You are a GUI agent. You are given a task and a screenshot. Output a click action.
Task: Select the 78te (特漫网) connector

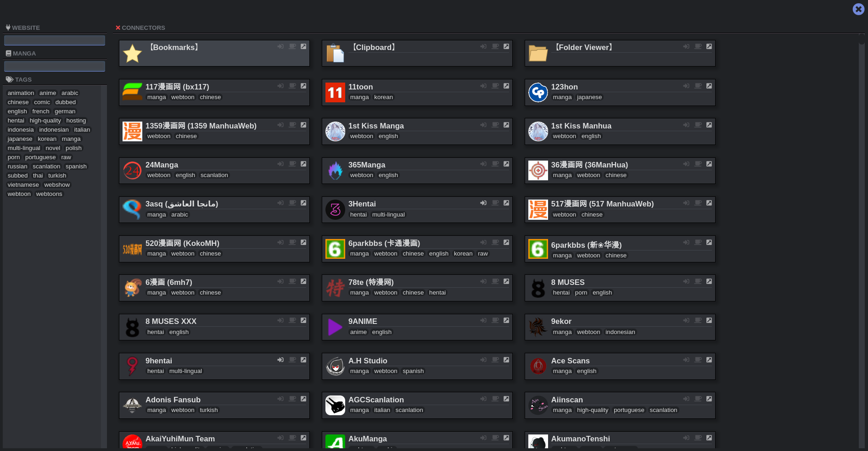click(x=417, y=288)
